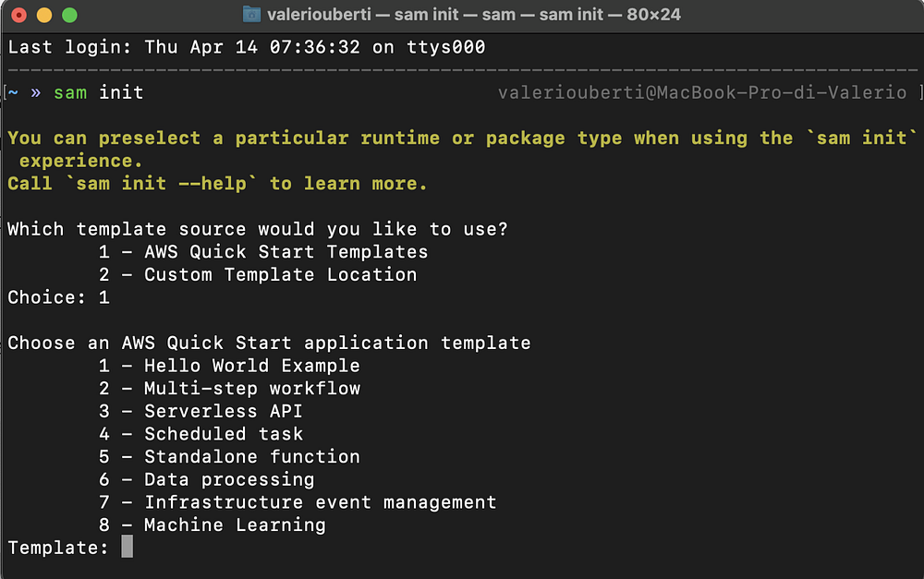This screenshot has height=579, width=924.
Task: Click the 'Hello World Example' template entry
Action: coord(229,366)
